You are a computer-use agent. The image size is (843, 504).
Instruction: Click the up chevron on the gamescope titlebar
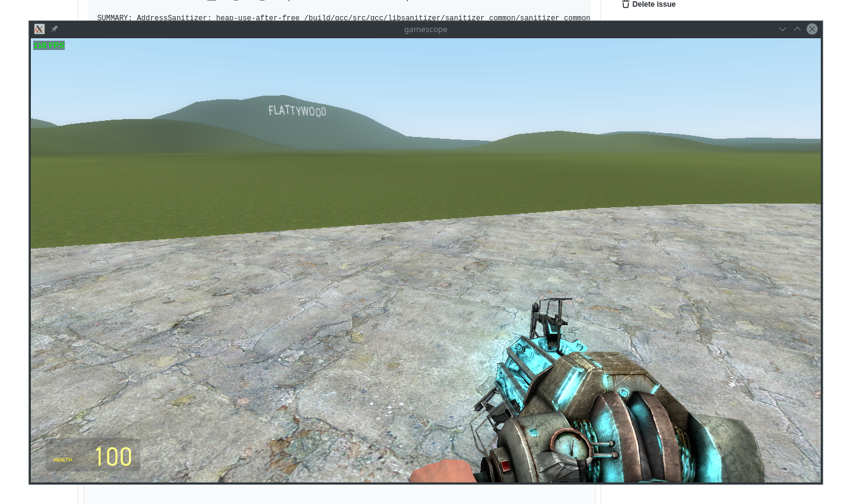(x=797, y=29)
